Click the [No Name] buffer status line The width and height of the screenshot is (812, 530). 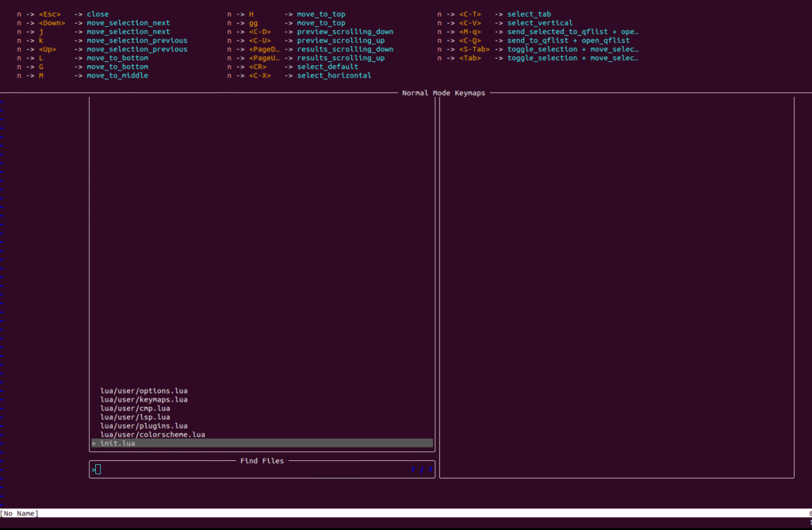(x=19, y=513)
